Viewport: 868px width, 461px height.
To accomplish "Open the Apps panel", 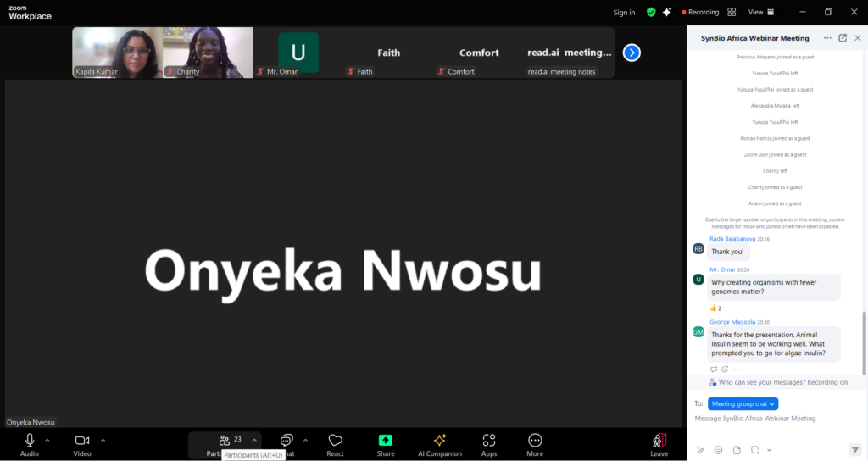I will [x=489, y=444].
